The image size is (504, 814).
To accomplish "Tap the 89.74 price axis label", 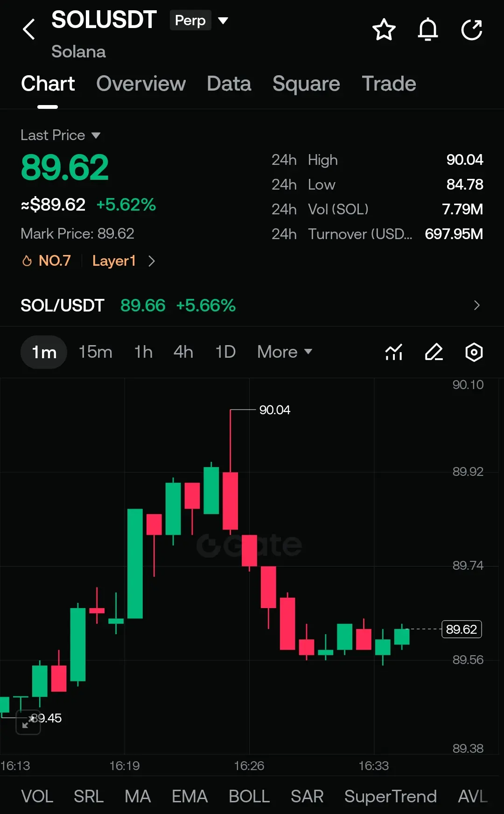I will pos(468,566).
